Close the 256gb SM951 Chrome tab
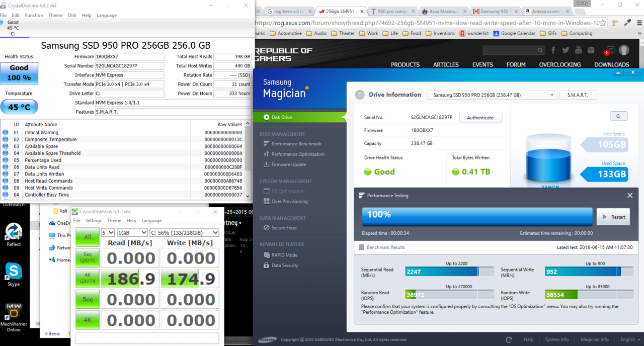The width and height of the screenshot is (644, 346). tap(363, 11)
